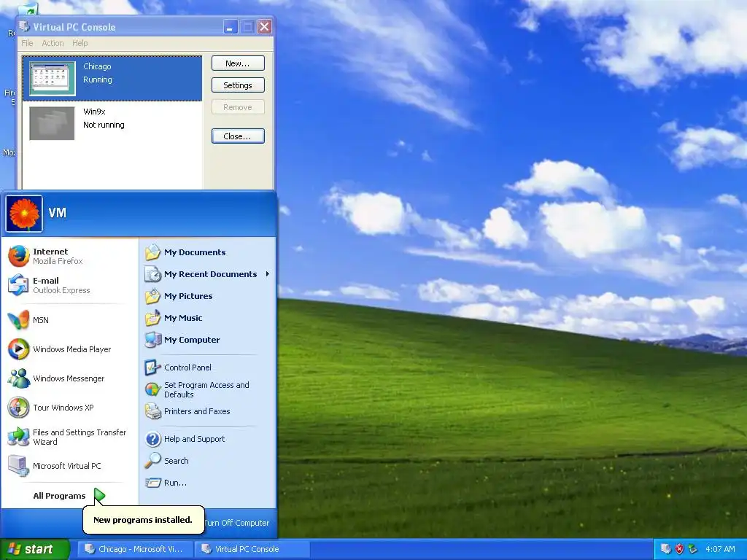
Task: Click New... button in Virtual PC Console
Action: point(238,63)
